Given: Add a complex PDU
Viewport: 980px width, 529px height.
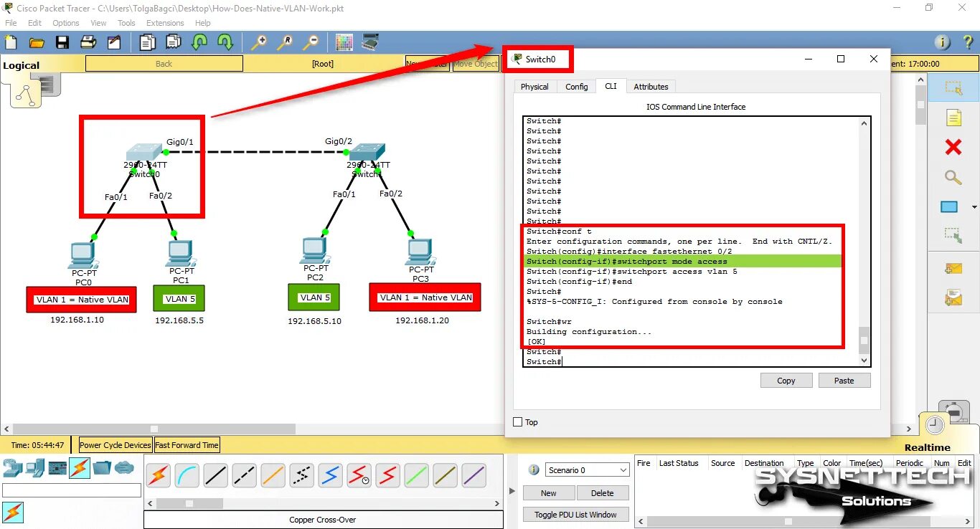Looking at the screenshot, I should click(x=953, y=298).
